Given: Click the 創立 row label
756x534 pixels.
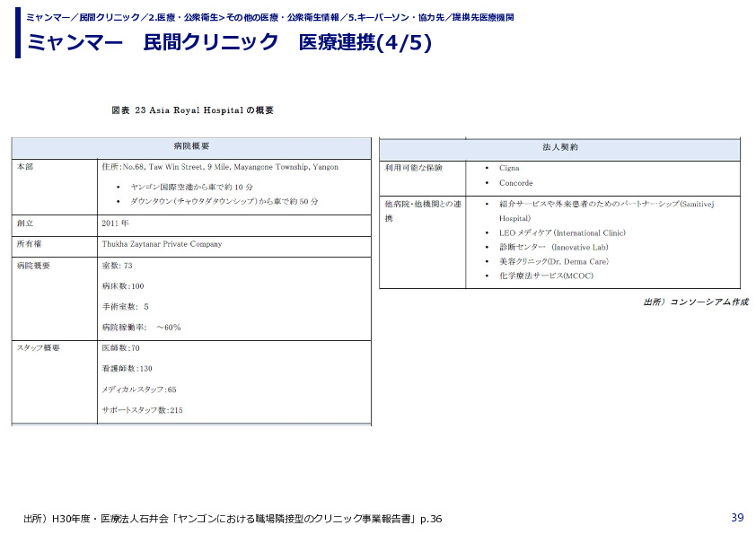Looking at the screenshot, I should pos(25,223).
